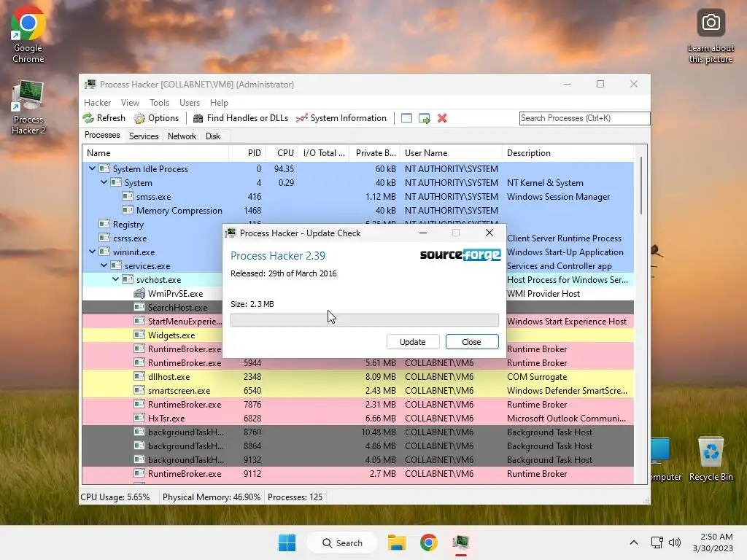The height and width of the screenshot is (560, 747).
Task: Click Update in the Update Check dialog
Action: 413,342
